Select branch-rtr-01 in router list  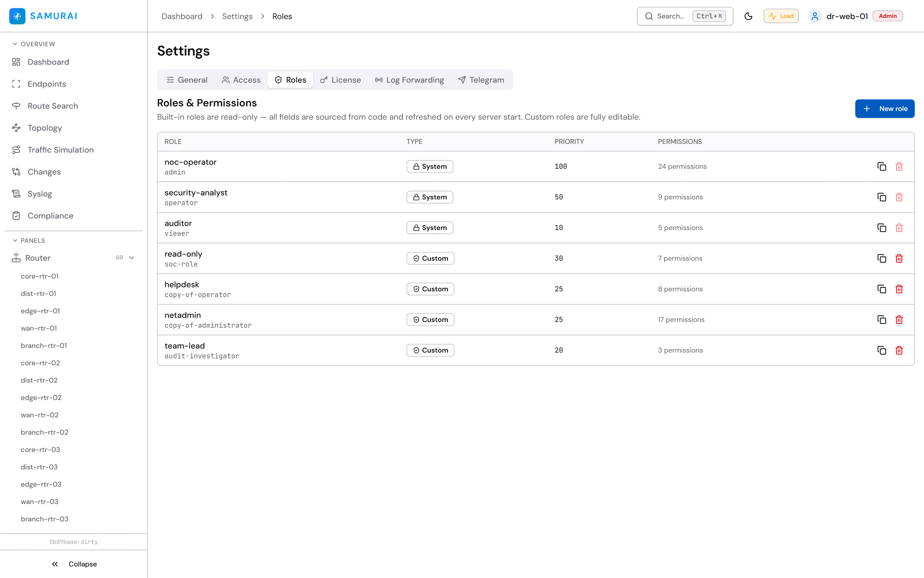pos(44,345)
